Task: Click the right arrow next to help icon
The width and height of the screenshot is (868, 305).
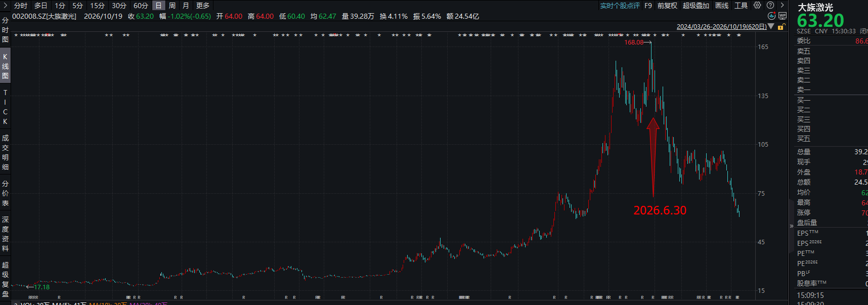Action: coord(782,5)
